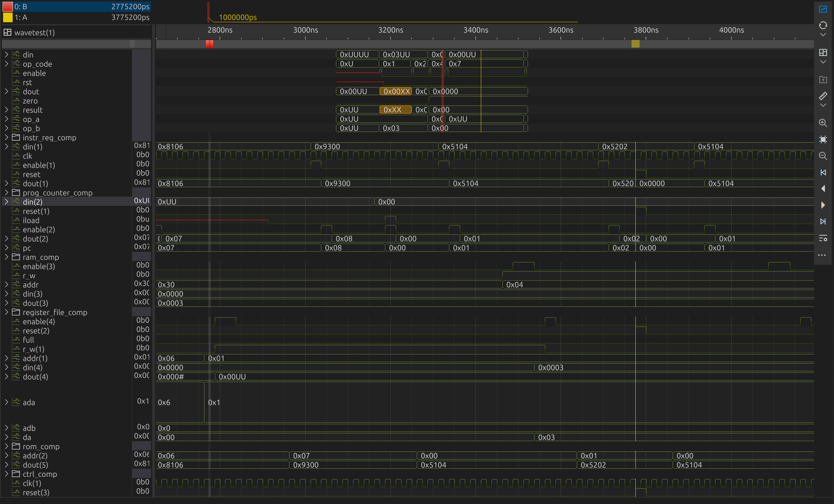Select cursor B row at 2775200ps
The width and height of the screenshot is (834, 504).
coord(76,7)
